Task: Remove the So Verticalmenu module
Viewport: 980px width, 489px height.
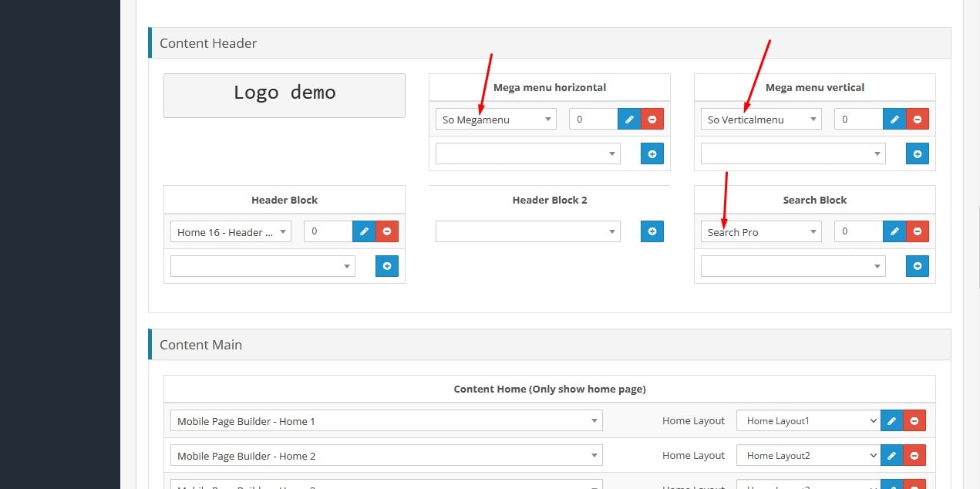Action: pyautogui.click(x=918, y=119)
